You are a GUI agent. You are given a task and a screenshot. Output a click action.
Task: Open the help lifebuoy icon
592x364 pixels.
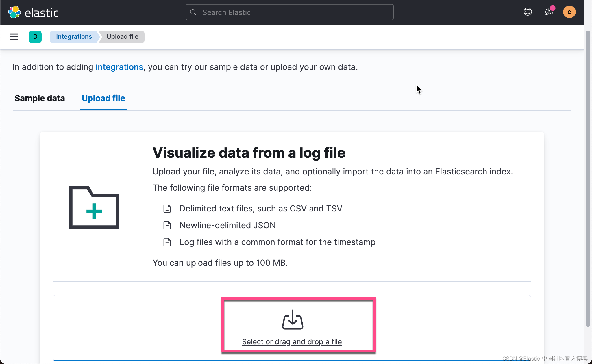[x=528, y=12]
